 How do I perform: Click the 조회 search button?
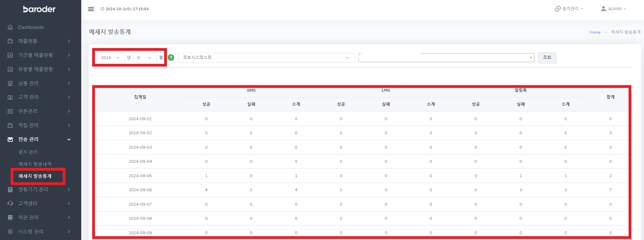[547, 58]
